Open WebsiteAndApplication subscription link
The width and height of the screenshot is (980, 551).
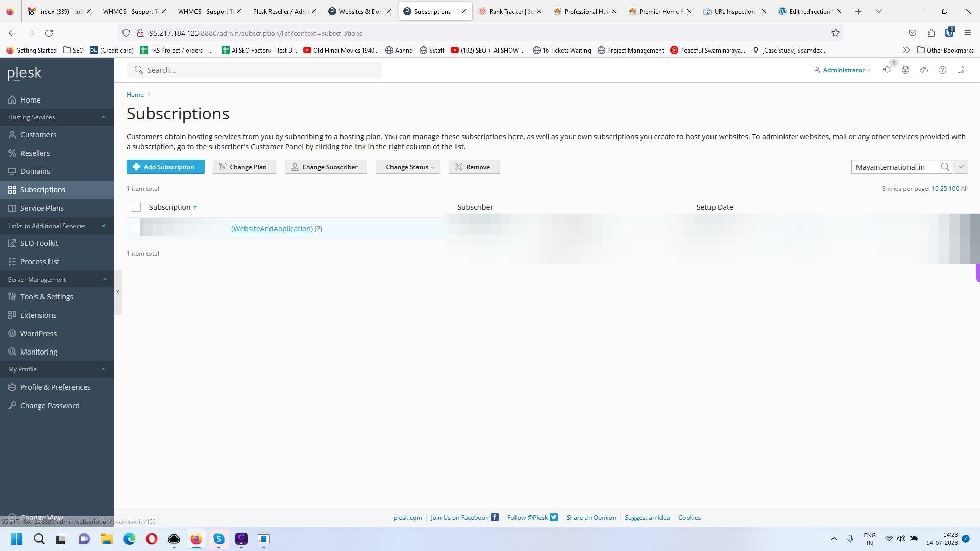click(272, 229)
